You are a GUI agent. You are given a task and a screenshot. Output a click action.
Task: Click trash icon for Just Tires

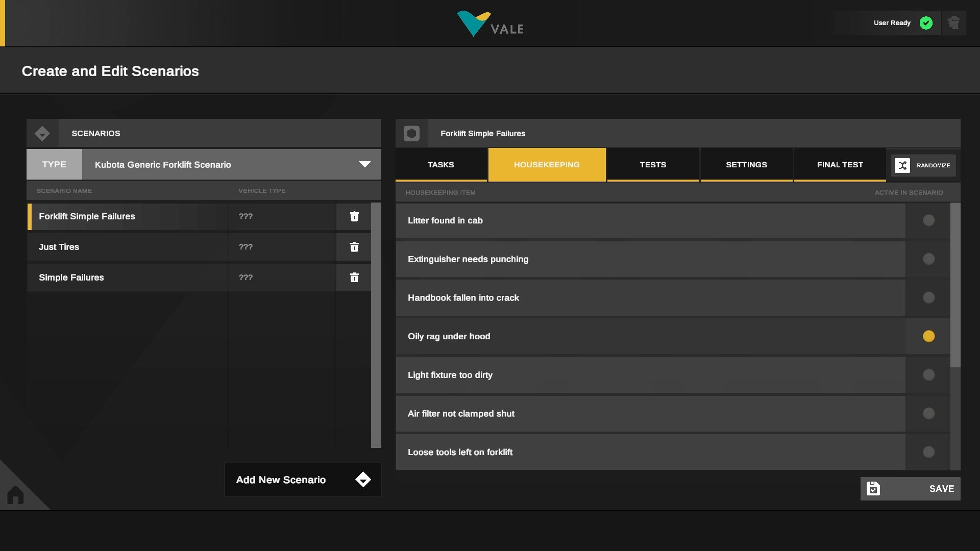coord(354,247)
